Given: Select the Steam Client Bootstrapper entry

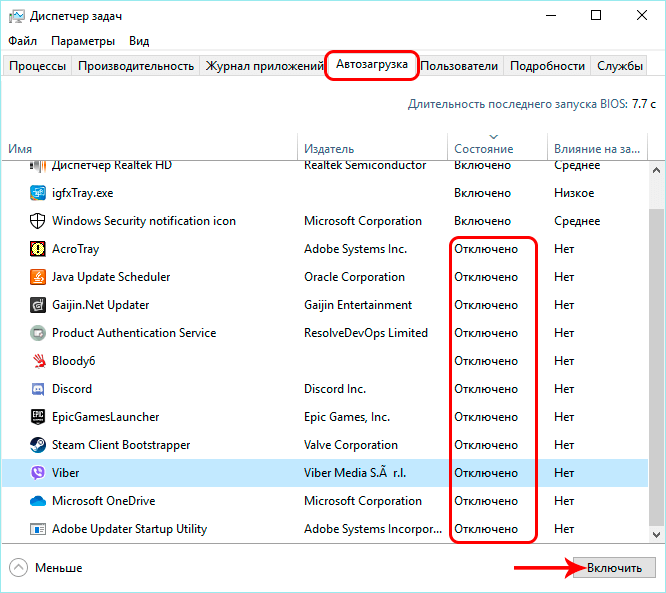Looking at the screenshot, I should pyautogui.click(x=121, y=445).
